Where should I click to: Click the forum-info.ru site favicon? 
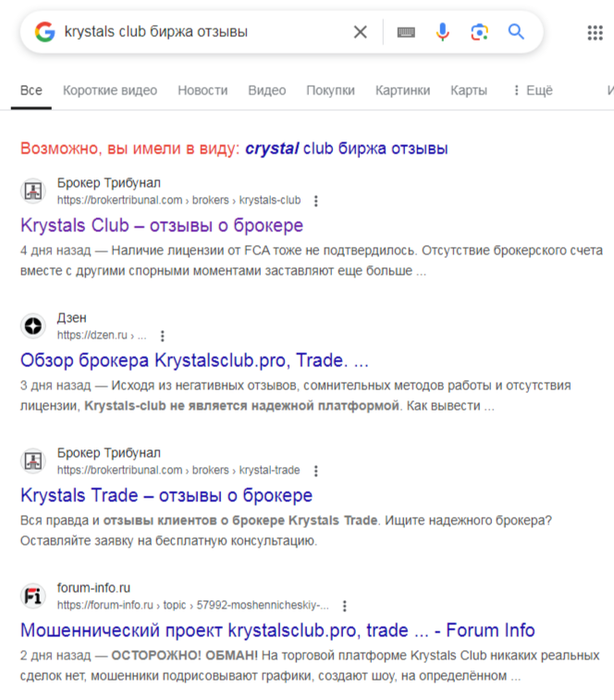click(33, 596)
